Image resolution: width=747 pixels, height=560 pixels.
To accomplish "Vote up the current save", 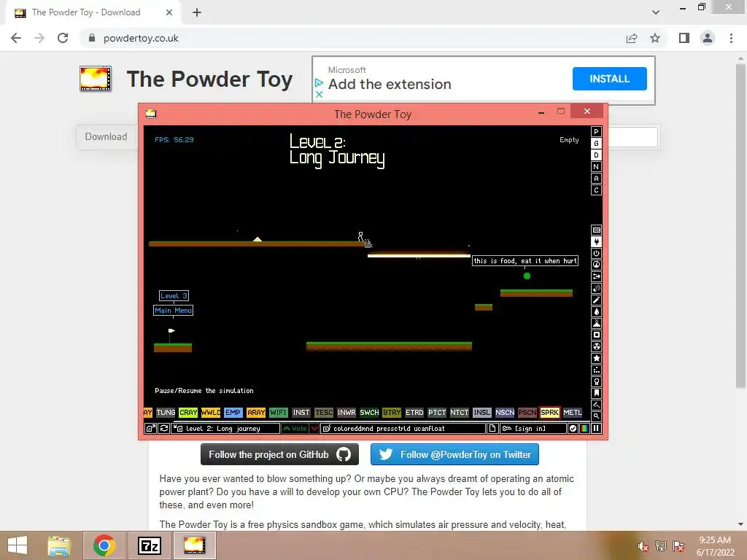I will coord(295,429).
